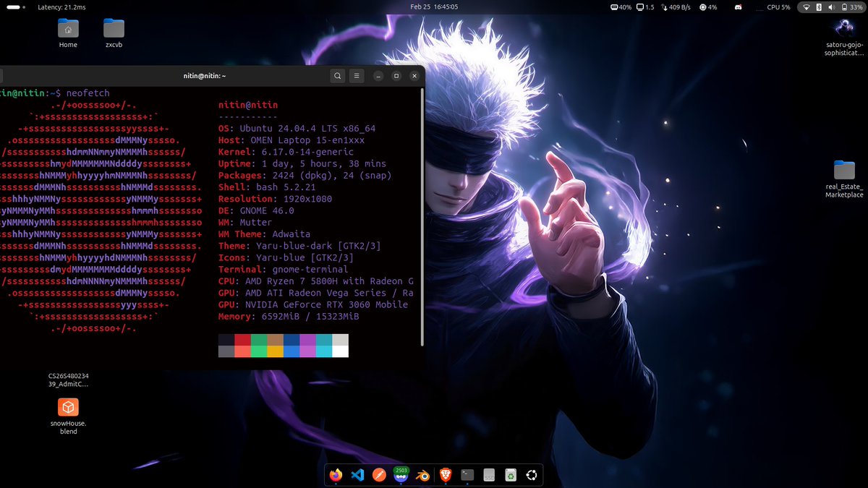This screenshot has height=488, width=868.
Task: Open the SSD drive icon in the dock
Action: point(489,475)
